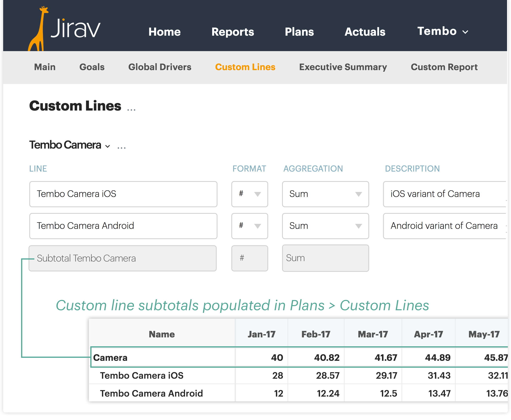
Task: Click the Camera Mar-17 value 41.67
Action: [386, 358]
